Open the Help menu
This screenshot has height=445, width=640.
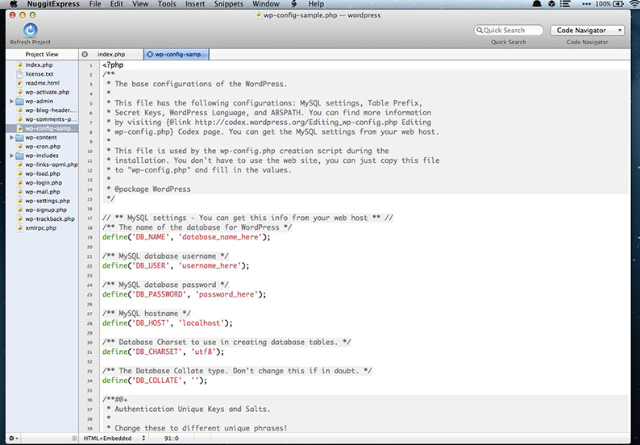click(x=316, y=4)
